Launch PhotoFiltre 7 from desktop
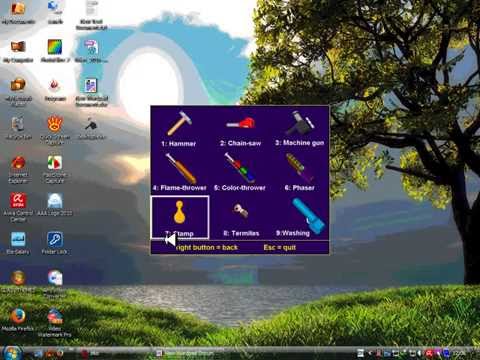The image size is (480, 360). pos(55,51)
